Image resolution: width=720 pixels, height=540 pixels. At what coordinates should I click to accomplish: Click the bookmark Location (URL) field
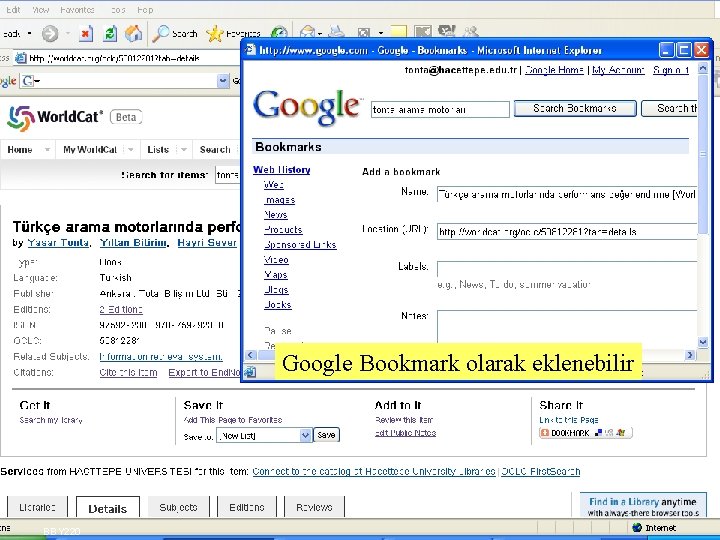click(567, 231)
